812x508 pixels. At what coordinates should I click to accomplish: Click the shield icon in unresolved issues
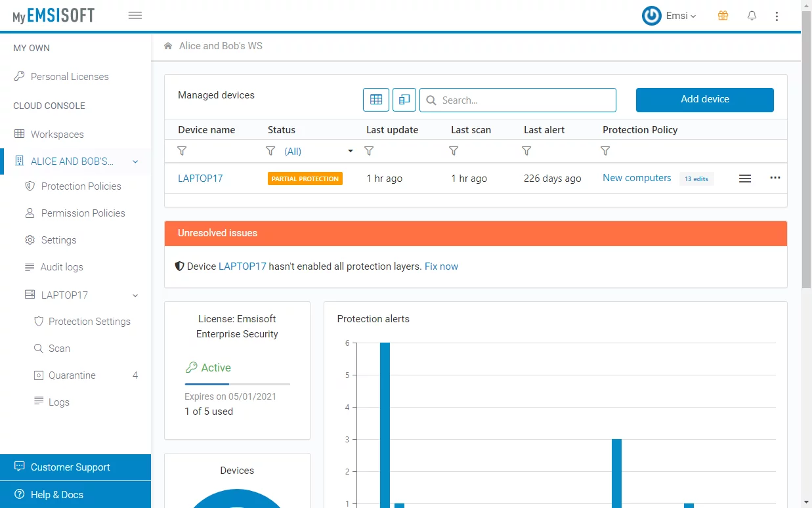(x=179, y=266)
